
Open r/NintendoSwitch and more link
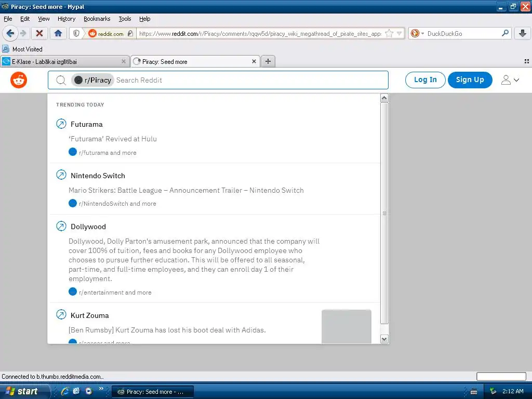(117, 204)
